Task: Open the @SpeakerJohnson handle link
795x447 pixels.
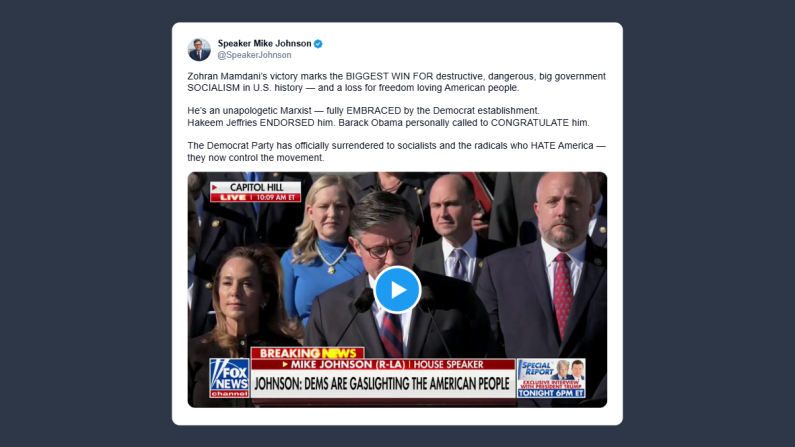Action: 255,55
